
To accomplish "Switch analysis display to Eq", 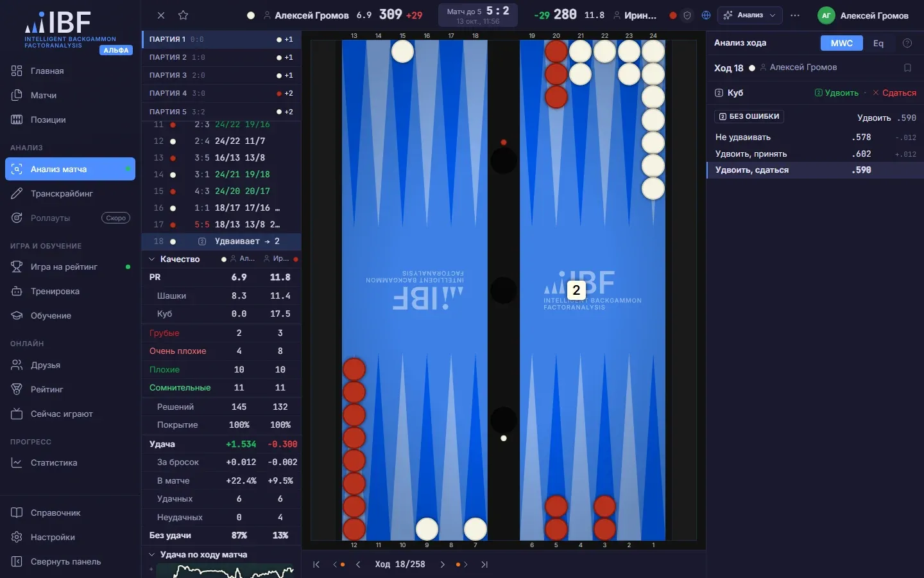I will point(878,43).
